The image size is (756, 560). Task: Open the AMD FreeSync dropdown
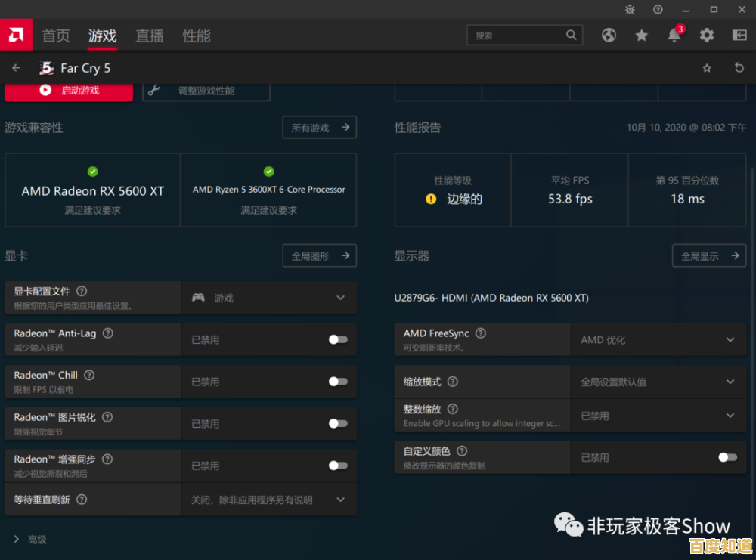729,339
